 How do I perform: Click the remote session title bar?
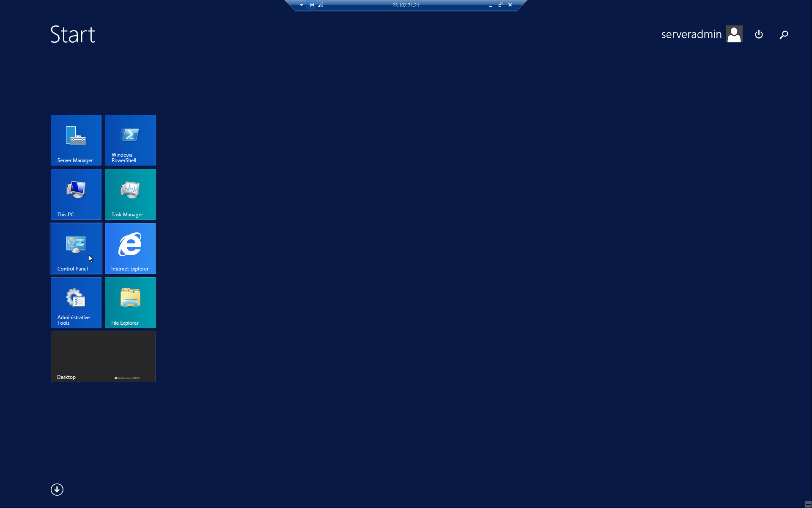coord(406,5)
